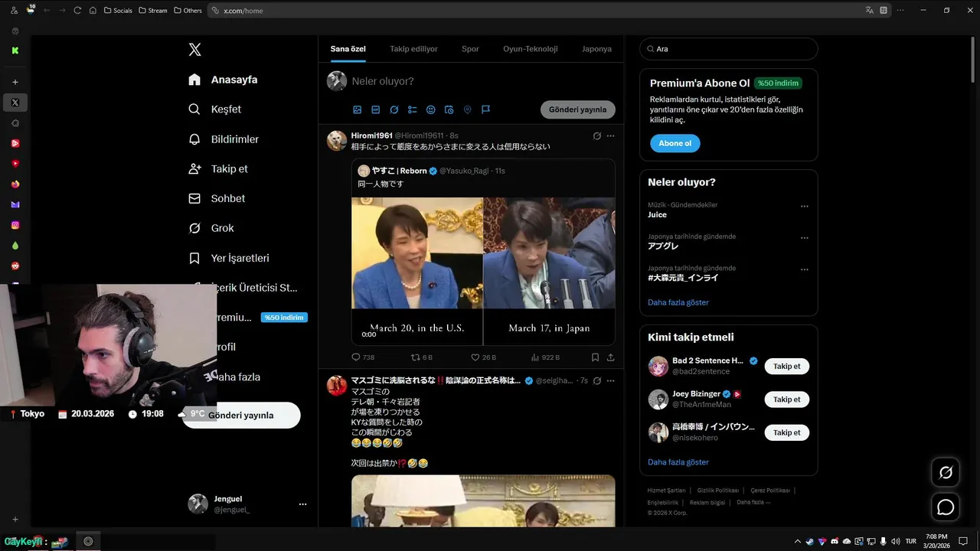Open more options for #大森元貴_インライ trend
Screen dimensions: 980x551
pyautogui.click(x=804, y=269)
